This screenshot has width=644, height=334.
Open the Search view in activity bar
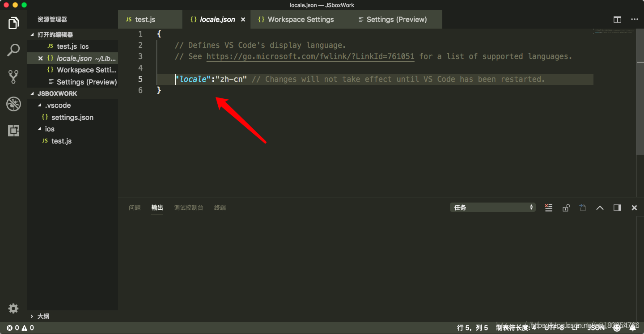click(x=13, y=50)
